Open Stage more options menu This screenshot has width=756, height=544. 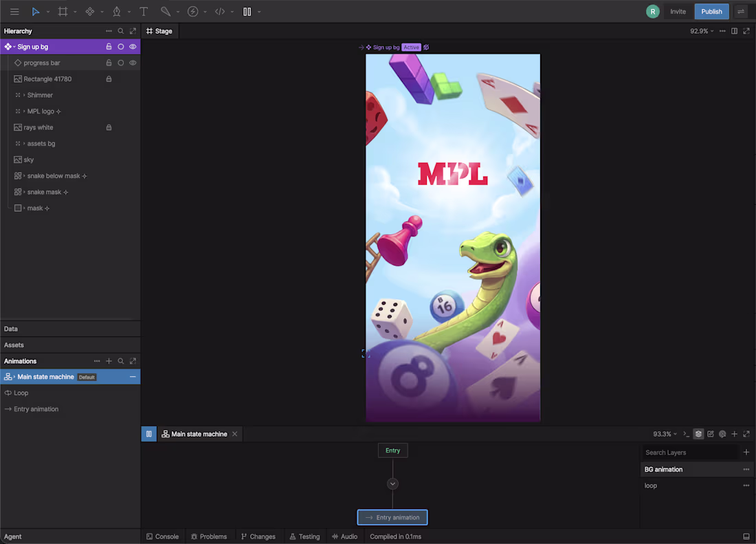coord(722,31)
